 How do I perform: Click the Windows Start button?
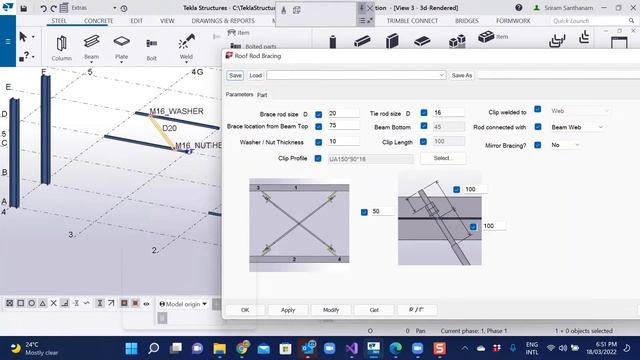pos(131,349)
